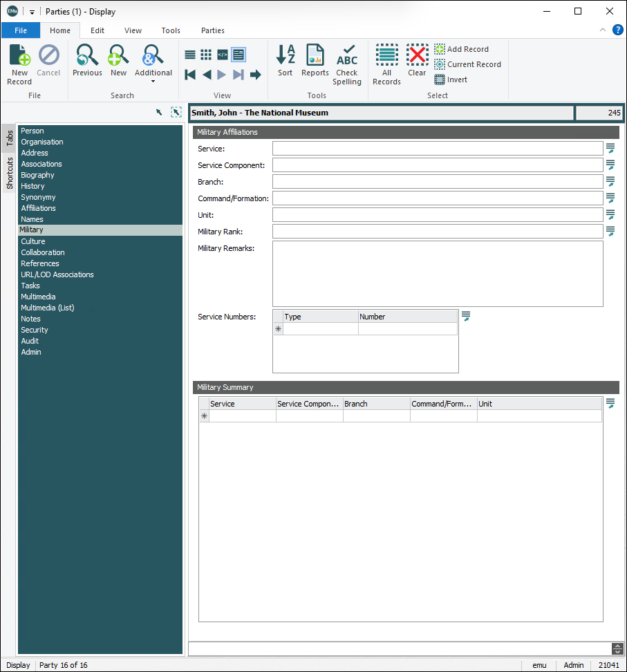The width and height of the screenshot is (627, 672).
Task: Switch to Contact Sheet view
Action: point(206,55)
